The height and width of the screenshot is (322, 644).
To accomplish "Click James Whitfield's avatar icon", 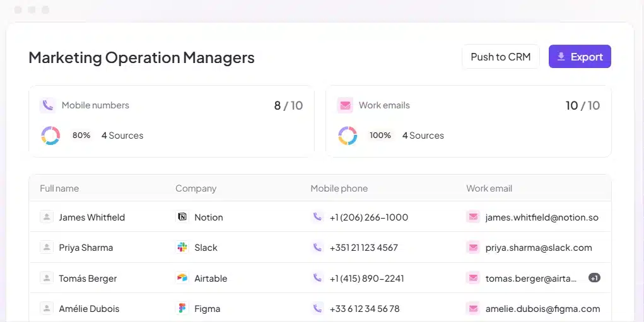I will [x=47, y=217].
